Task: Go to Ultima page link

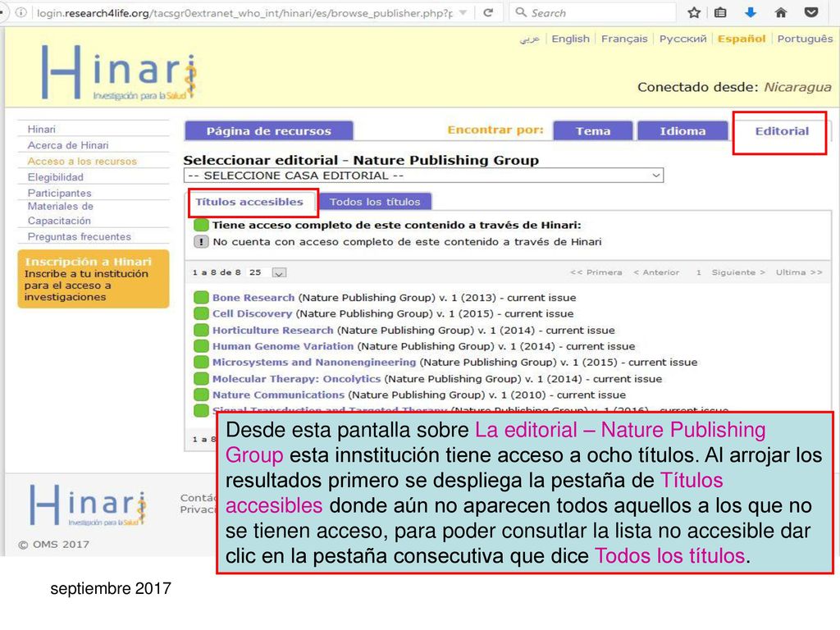Action: pyautogui.click(x=798, y=272)
